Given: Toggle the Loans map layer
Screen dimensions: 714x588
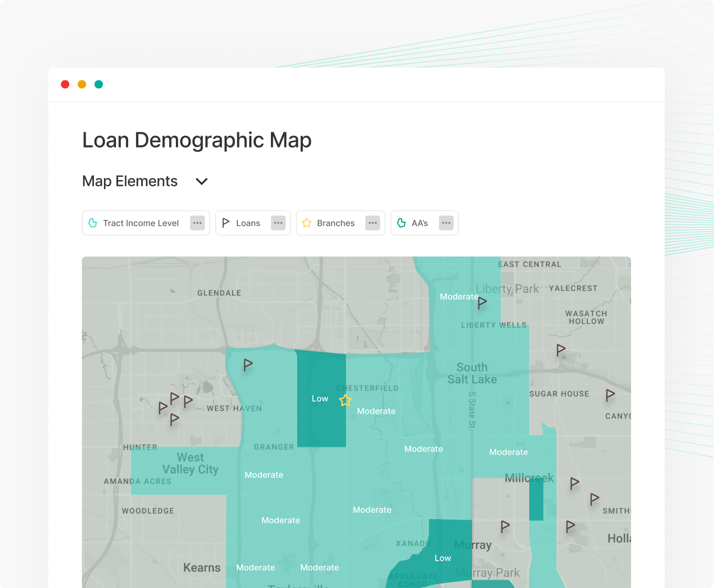Looking at the screenshot, I should tap(248, 223).
